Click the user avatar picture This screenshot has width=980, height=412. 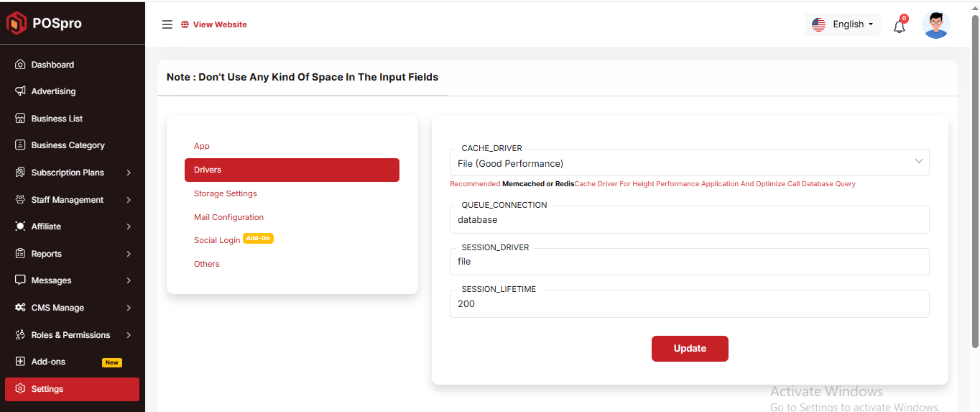pyautogui.click(x=935, y=24)
